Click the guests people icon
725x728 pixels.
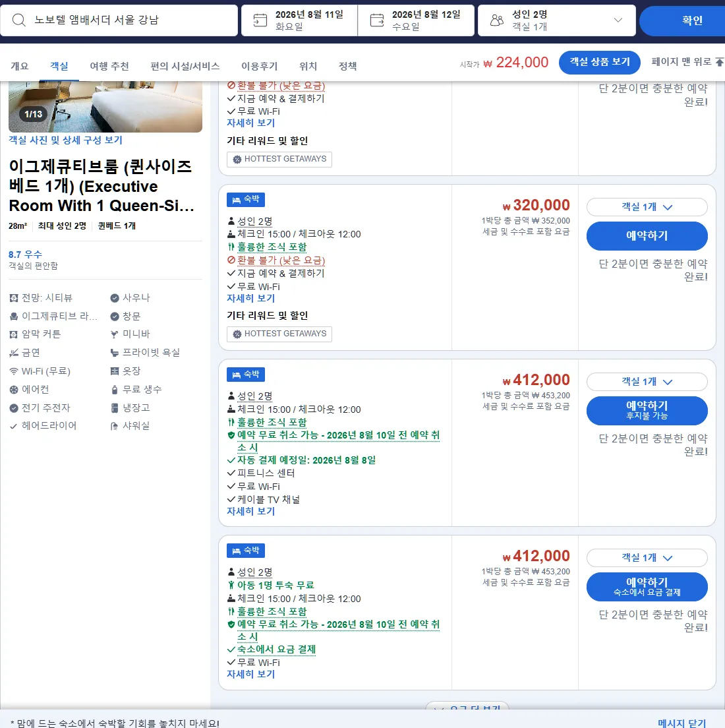point(497,20)
